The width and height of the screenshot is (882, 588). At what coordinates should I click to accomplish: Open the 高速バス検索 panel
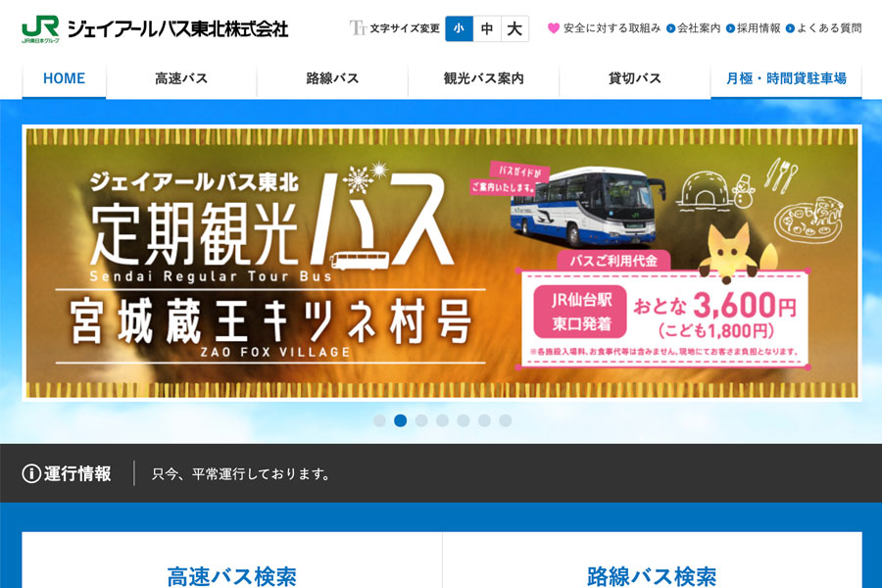point(232,561)
